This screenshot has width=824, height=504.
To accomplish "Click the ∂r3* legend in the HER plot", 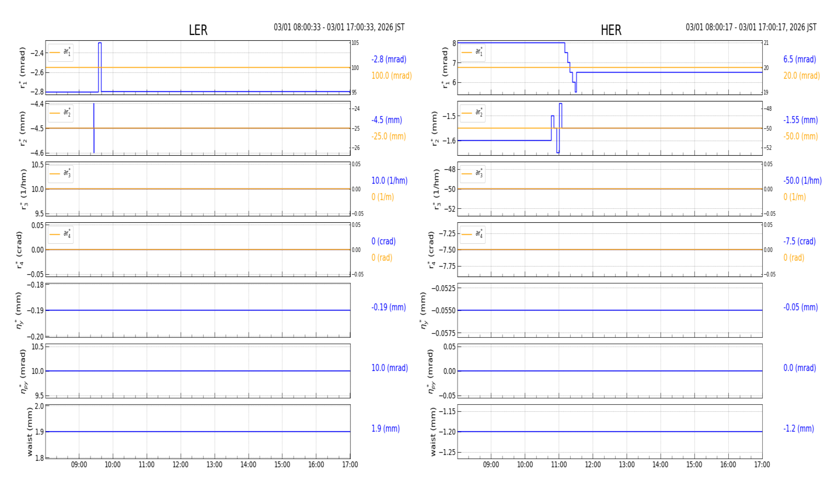I will [473, 174].
